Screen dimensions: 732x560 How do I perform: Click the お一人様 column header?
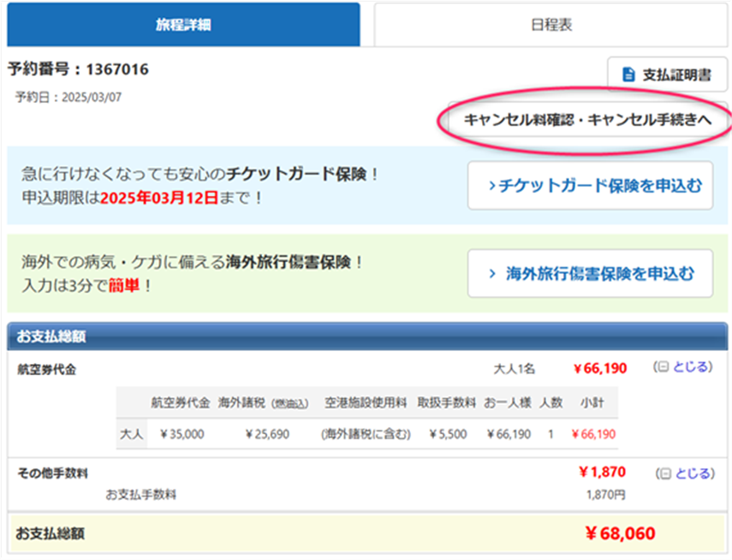508,402
